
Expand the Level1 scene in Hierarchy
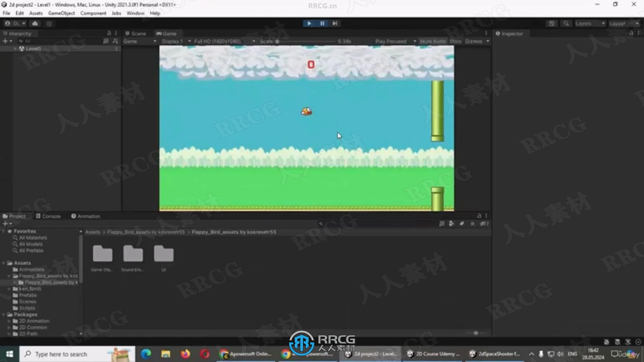click(x=15, y=49)
